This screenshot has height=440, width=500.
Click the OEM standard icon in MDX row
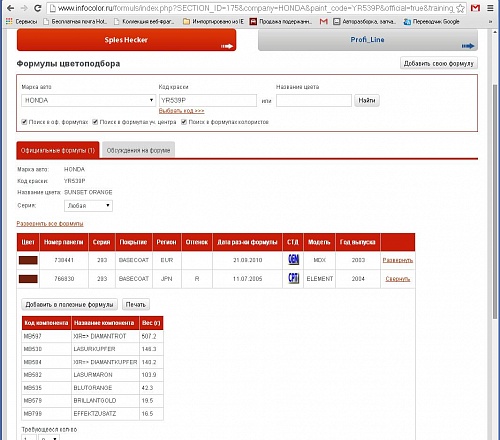293,259
